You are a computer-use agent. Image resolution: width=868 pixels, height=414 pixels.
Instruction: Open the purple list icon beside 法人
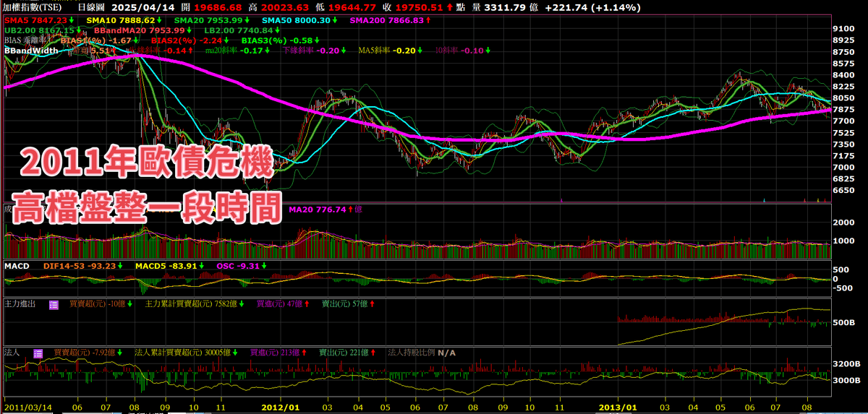[x=39, y=353]
